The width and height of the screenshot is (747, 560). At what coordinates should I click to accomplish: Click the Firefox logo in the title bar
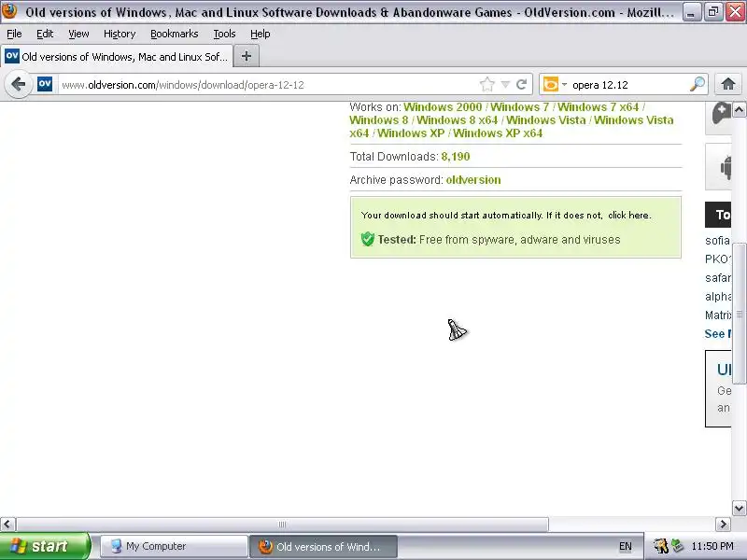click(9, 10)
